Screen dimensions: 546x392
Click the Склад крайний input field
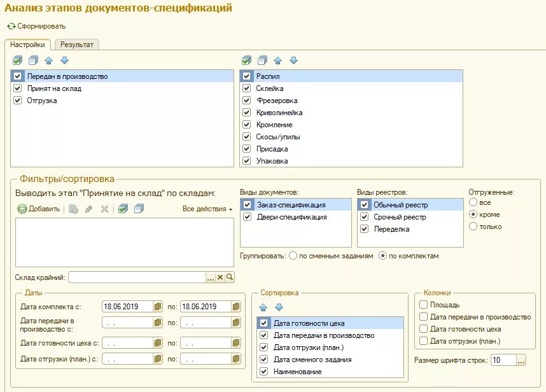click(137, 277)
